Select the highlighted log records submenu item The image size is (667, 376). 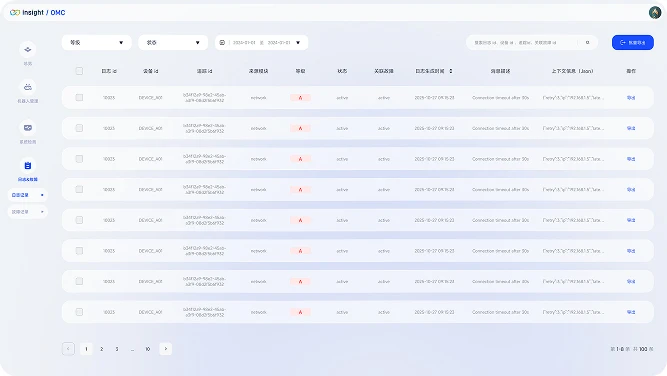point(28,195)
